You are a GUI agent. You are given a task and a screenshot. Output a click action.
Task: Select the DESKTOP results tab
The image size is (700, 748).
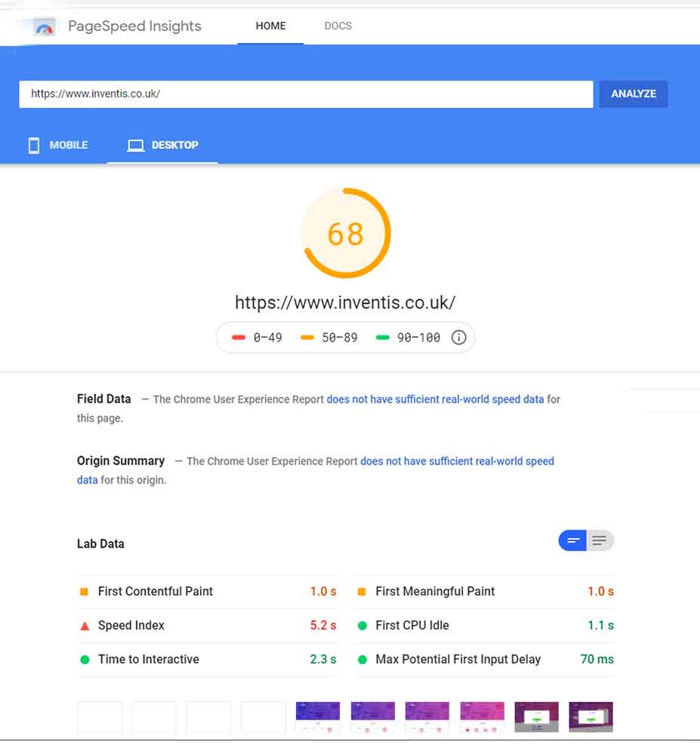pos(162,145)
